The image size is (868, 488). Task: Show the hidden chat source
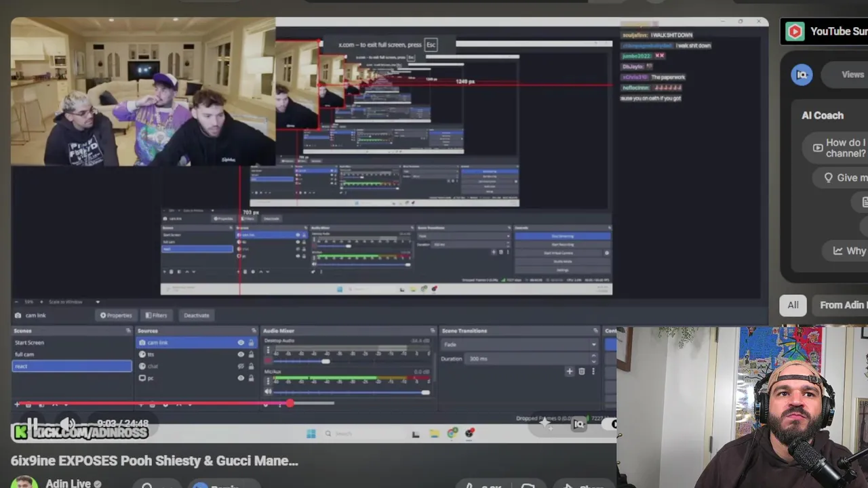coord(241,367)
